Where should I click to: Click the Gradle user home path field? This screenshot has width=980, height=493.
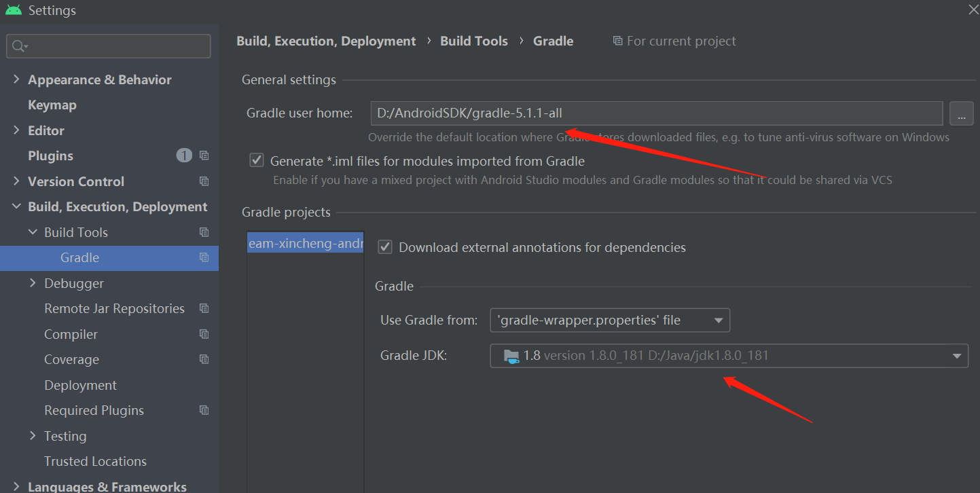(657, 113)
